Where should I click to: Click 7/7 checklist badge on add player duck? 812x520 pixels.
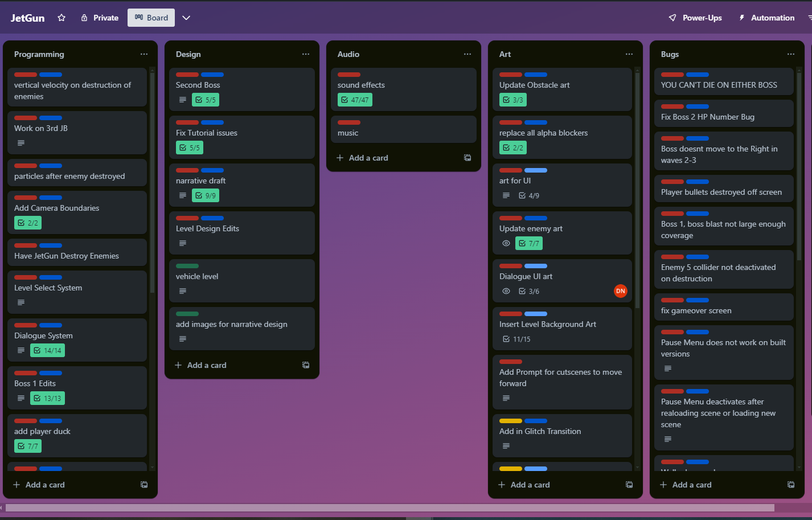(x=28, y=446)
